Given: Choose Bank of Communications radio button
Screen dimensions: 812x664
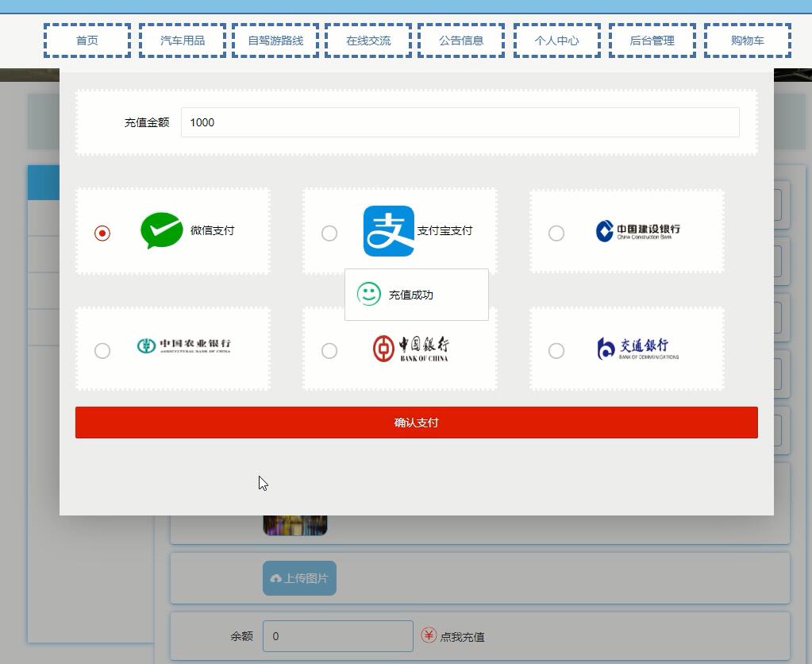Looking at the screenshot, I should coord(556,351).
